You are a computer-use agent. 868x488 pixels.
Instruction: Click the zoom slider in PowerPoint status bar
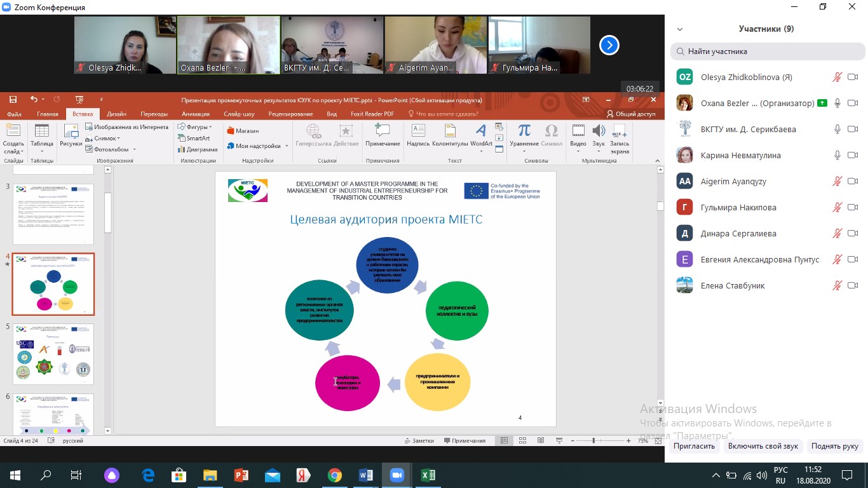pos(593,440)
